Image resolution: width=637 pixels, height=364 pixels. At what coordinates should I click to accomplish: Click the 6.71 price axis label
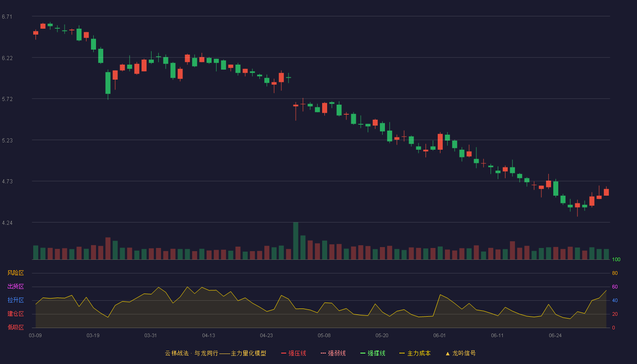point(7,17)
